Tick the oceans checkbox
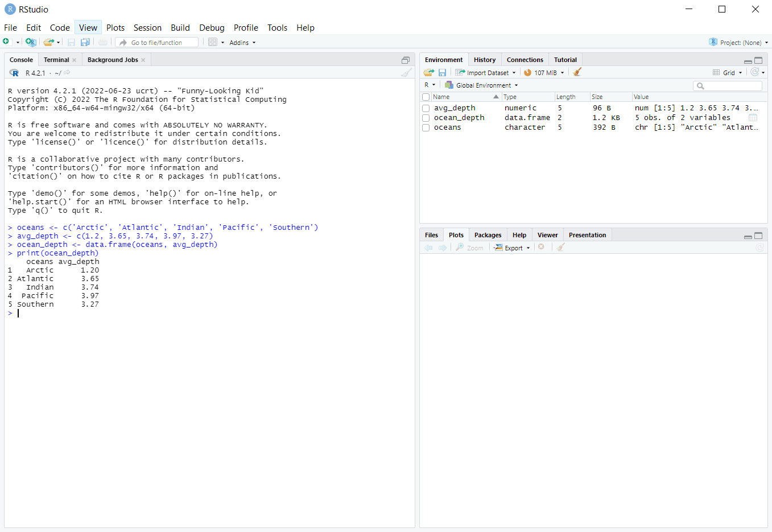Viewport: 772px width, 532px height. (426, 127)
